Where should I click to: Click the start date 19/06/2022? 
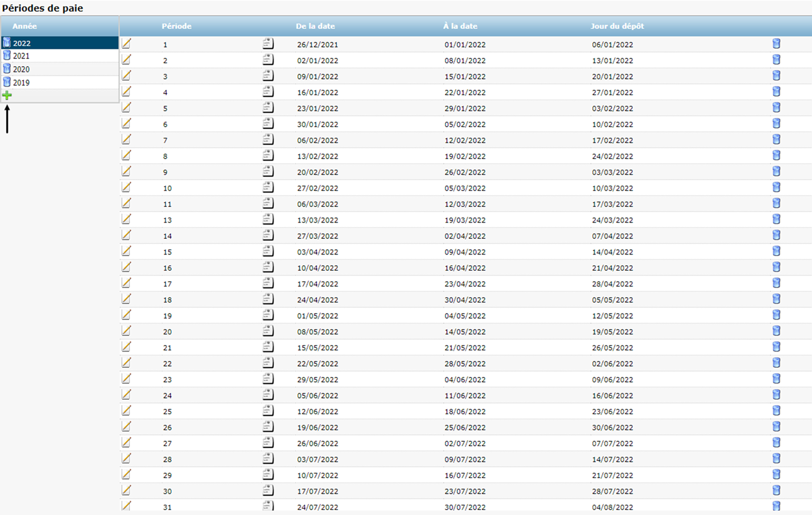(318, 427)
